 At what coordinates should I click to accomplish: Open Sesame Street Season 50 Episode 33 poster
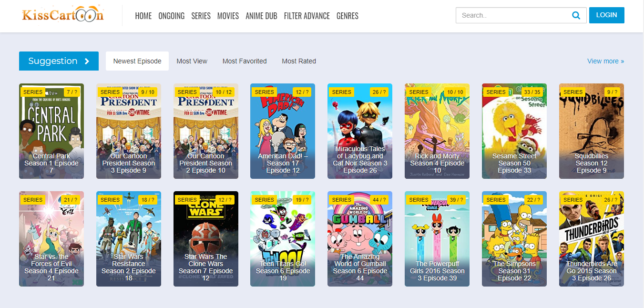514,131
